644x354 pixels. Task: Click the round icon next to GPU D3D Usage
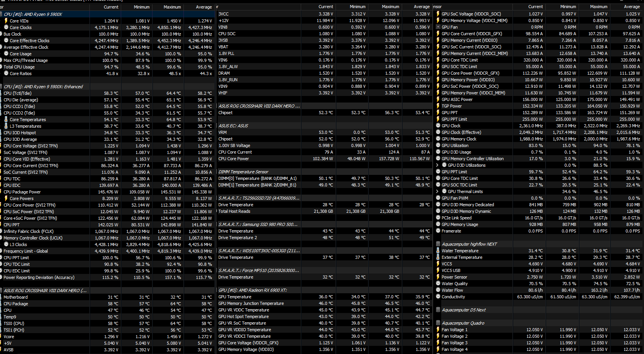438,152
